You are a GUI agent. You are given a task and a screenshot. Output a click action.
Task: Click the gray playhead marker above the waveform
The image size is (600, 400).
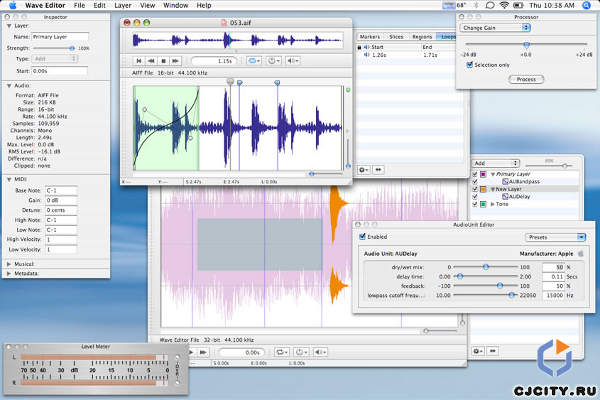point(230,81)
